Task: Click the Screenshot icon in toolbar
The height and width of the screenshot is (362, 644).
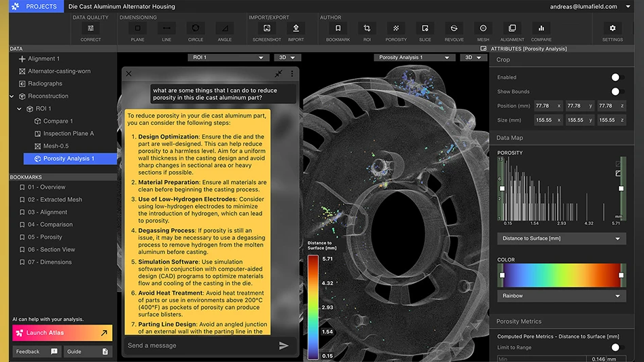Action: (267, 29)
